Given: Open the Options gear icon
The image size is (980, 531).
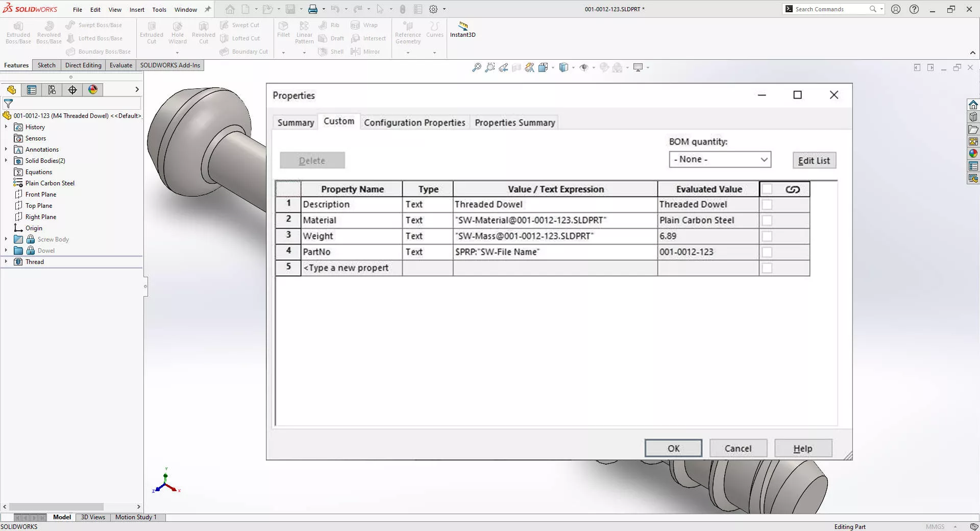Looking at the screenshot, I should 433,9.
